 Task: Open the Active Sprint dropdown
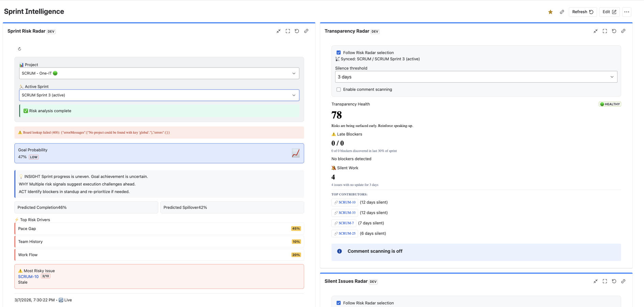pos(159,95)
